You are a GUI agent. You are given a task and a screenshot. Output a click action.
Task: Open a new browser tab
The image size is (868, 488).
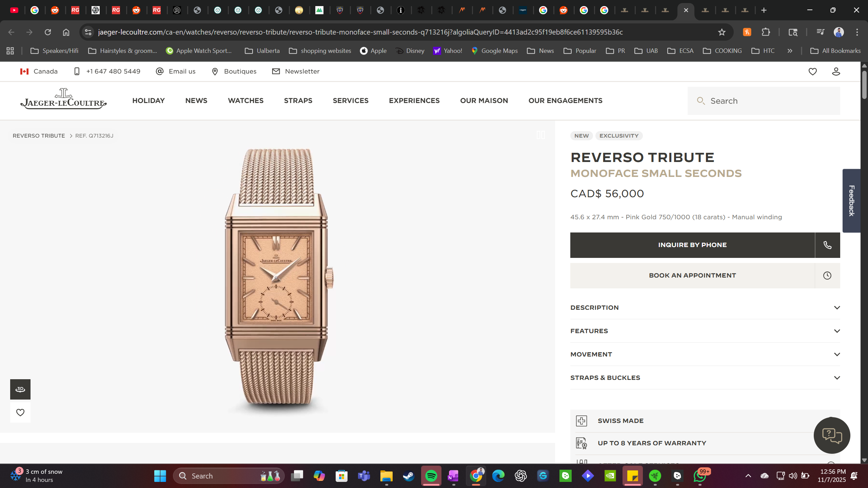point(764,10)
